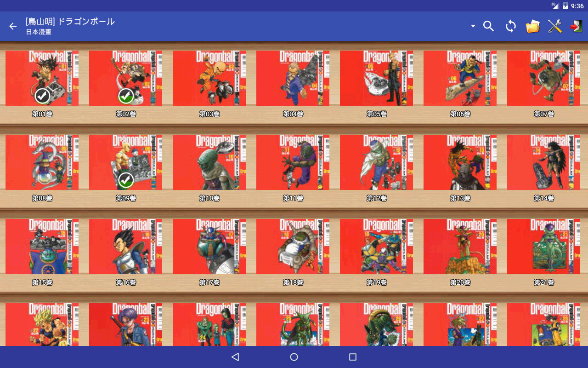Open volume 12 cover thumbnail
This screenshot has width=588, height=368.
(x=377, y=162)
